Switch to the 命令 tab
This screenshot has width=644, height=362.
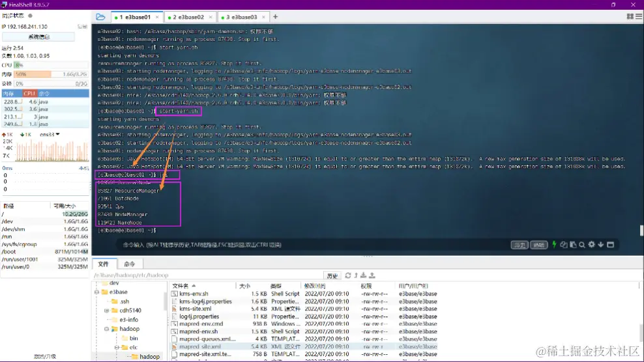(129, 264)
